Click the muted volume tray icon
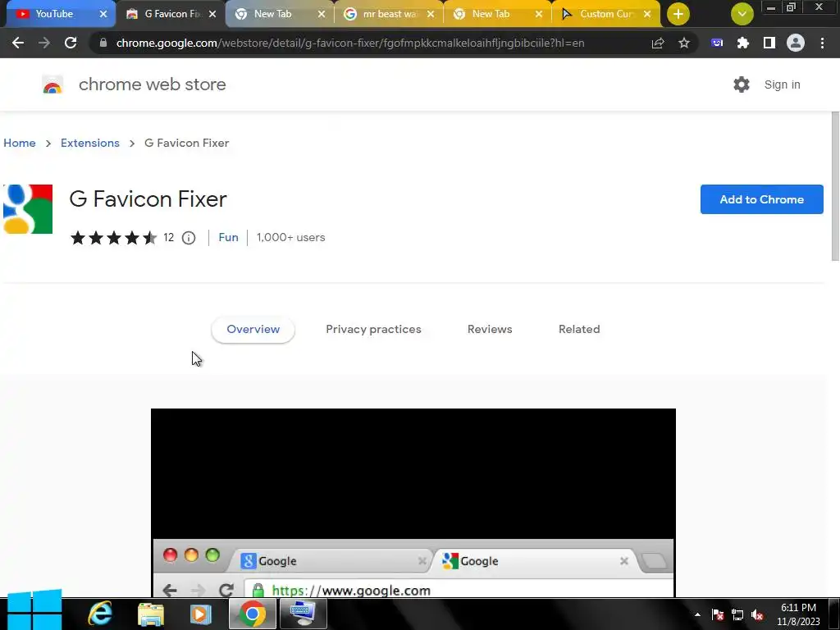The image size is (840, 630). pyautogui.click(x=757, y=615)
